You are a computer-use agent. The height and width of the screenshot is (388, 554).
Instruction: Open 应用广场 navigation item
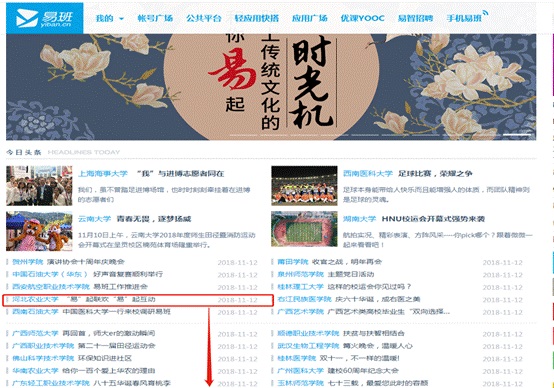tap(310, 18)
